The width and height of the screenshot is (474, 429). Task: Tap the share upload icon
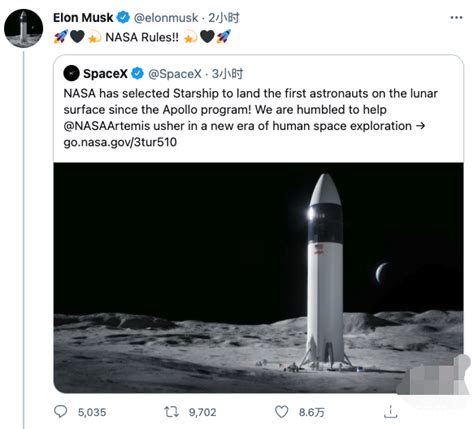(390, 412)
